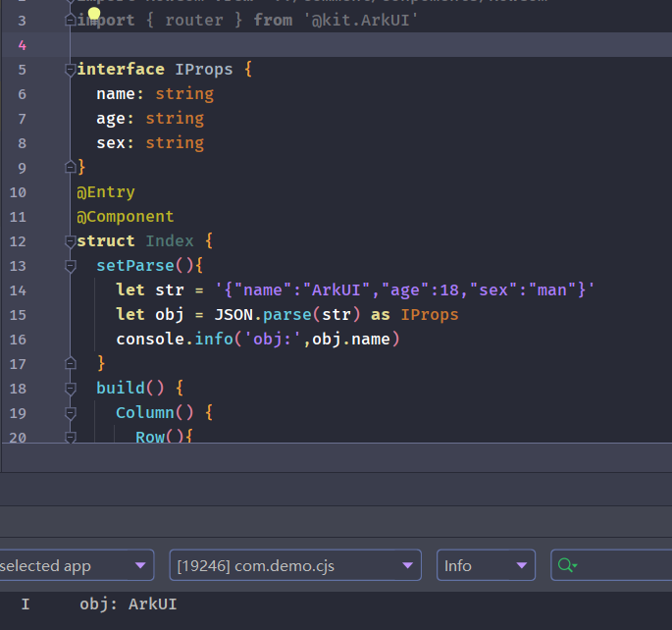Screen dimensions: 672x630
Task: Fold the Column() block
Action: [70, 413]
